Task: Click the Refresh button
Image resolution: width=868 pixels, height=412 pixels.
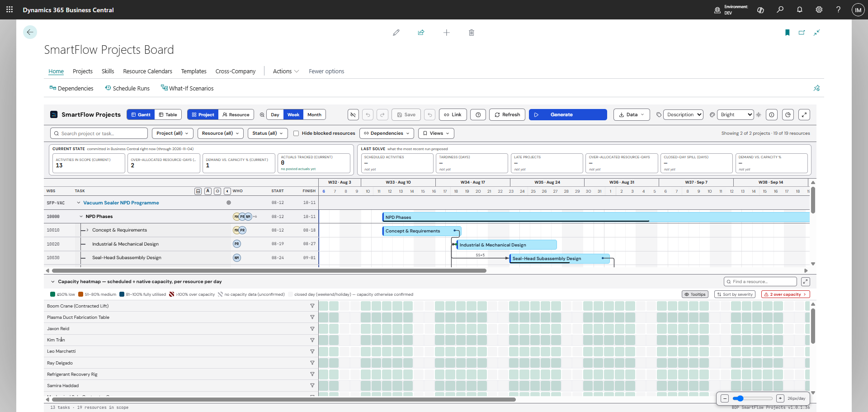Action: coord(507,115)
